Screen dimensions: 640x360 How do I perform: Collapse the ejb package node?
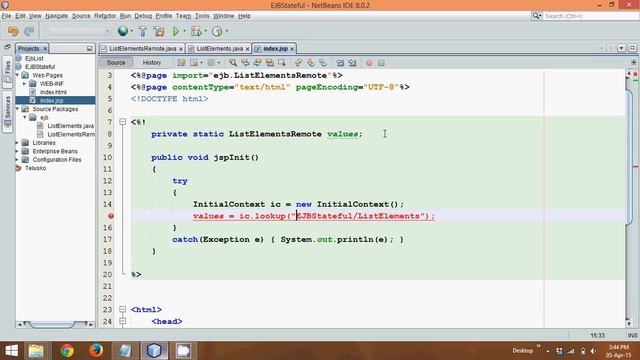24,118
